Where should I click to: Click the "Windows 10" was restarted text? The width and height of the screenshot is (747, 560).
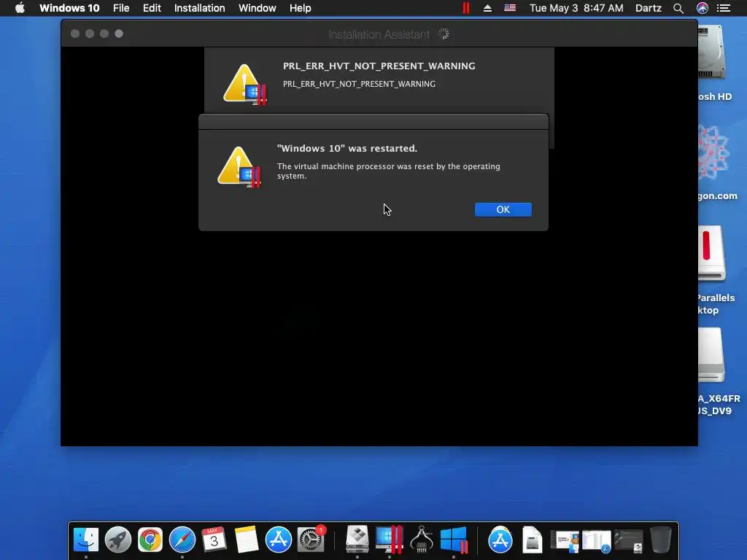347,149
